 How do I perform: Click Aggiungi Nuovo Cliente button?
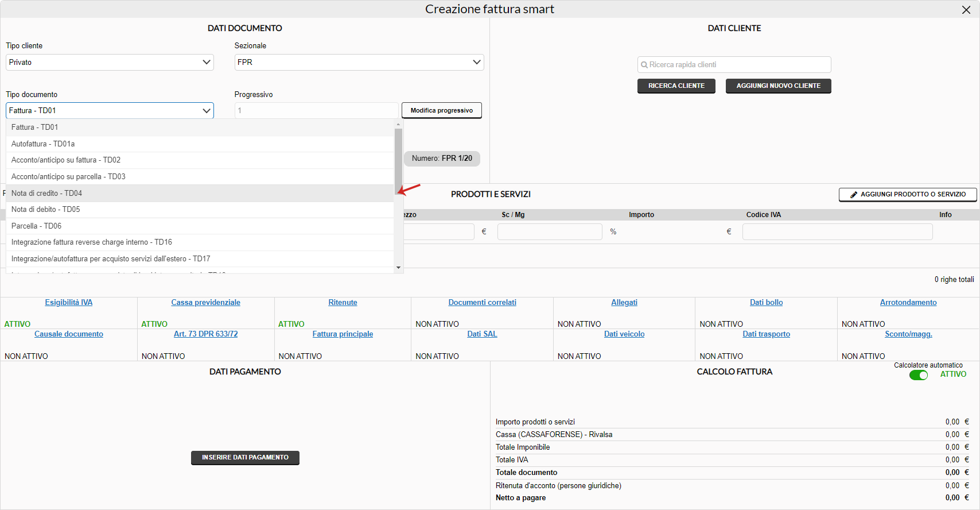pos(778,86)
